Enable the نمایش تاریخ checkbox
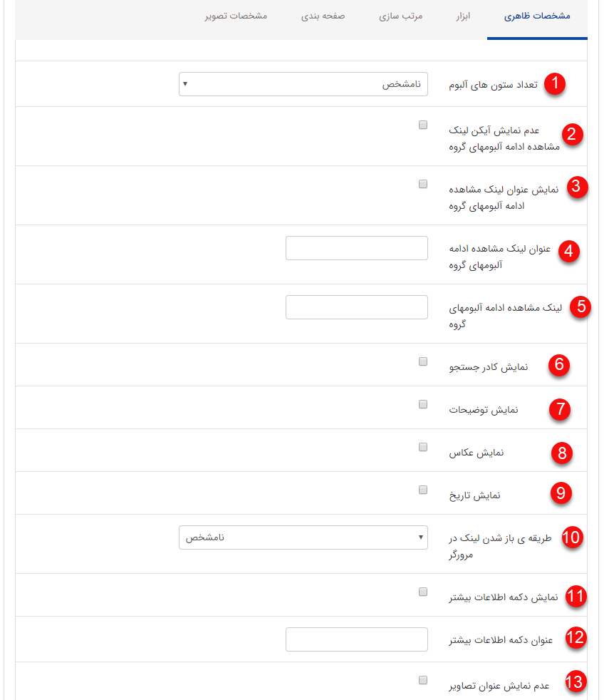 [x=422, y=489]
